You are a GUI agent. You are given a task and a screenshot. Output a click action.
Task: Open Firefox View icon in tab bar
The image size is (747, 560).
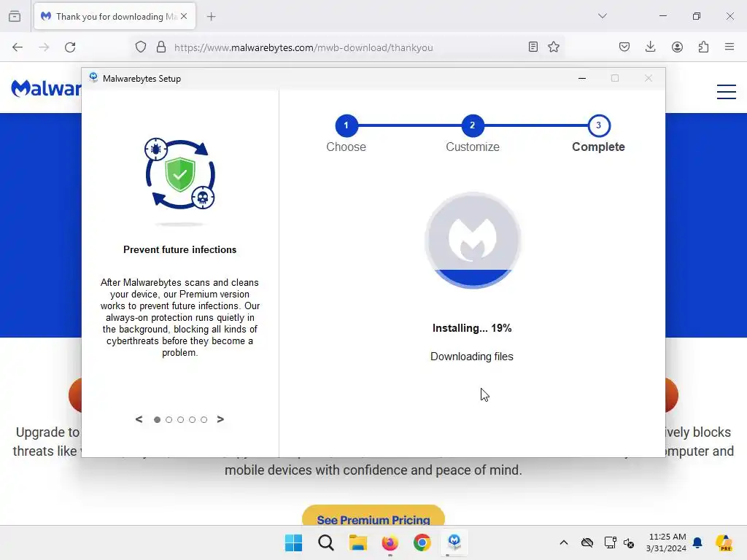15,16
